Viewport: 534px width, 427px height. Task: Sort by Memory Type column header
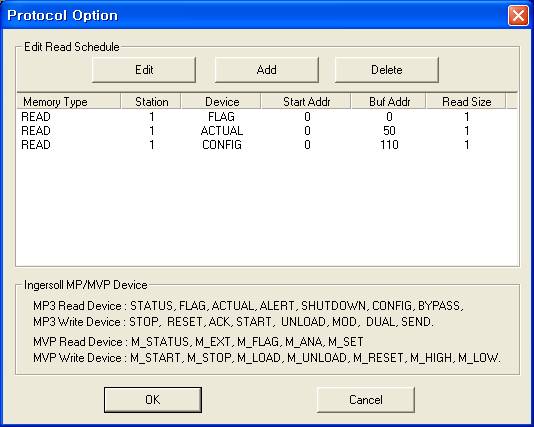[69, 101]
